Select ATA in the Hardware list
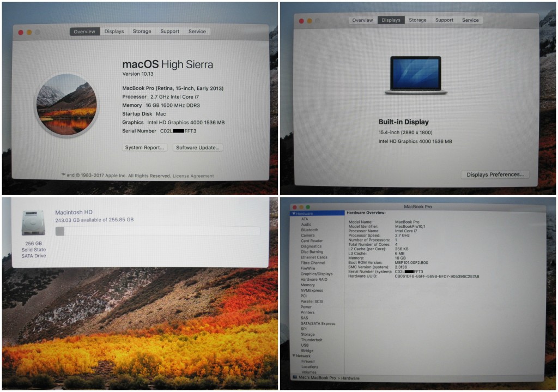 tap(305, 219)
